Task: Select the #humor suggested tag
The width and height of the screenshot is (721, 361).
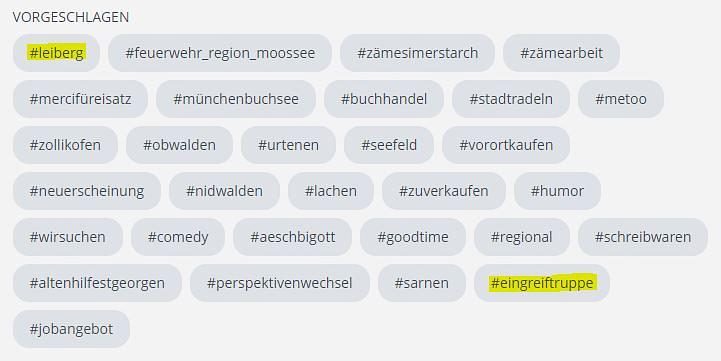Action: [557, 191]
